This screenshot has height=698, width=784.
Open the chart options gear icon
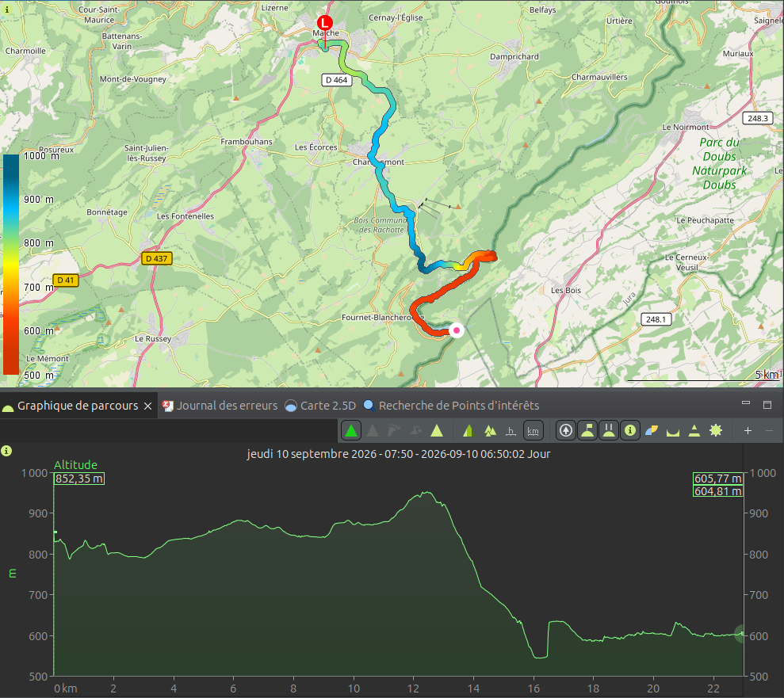(x=716, y=431)
